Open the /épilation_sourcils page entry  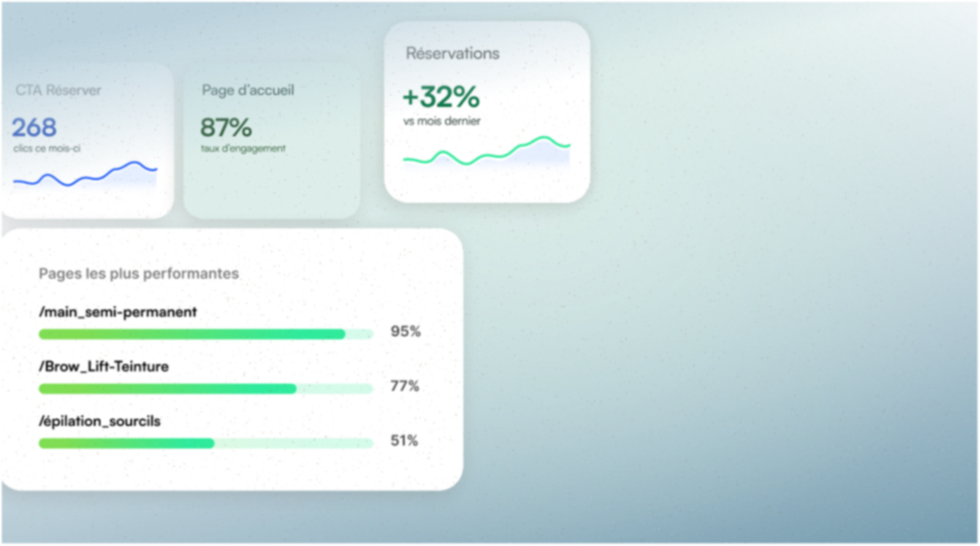coord(100,421)
